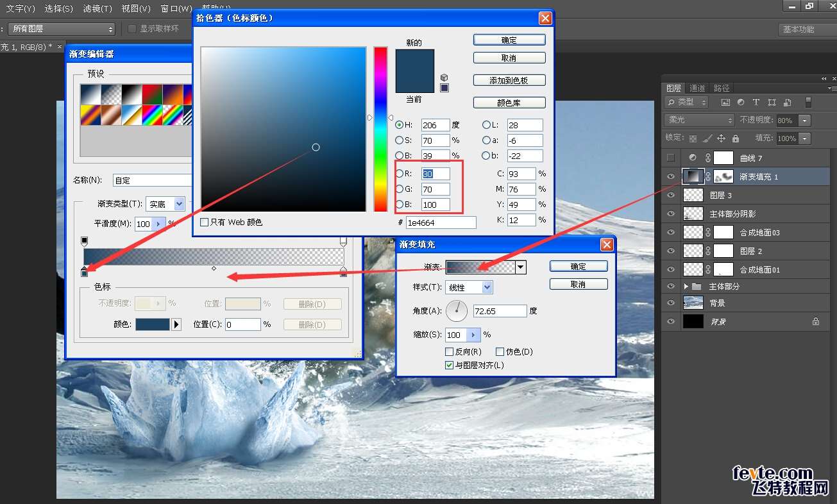This screenshot has height=504, width=837.
Task: Click the gradient midpoint diamond
Action: point(214,268)
